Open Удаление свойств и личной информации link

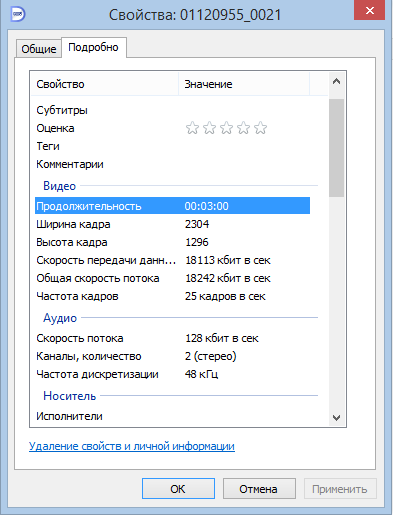pos(132,446)
